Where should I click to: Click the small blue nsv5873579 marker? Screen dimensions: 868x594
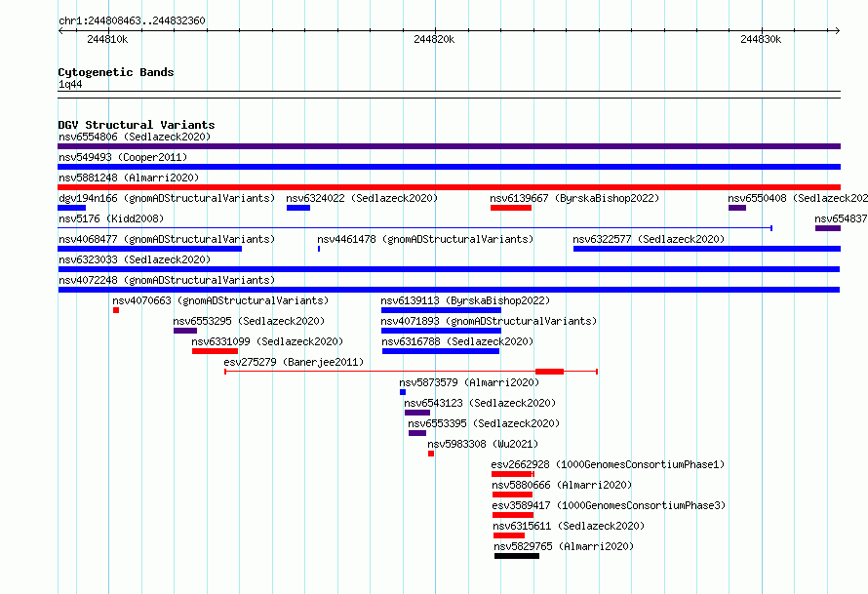tap(403, 392)
